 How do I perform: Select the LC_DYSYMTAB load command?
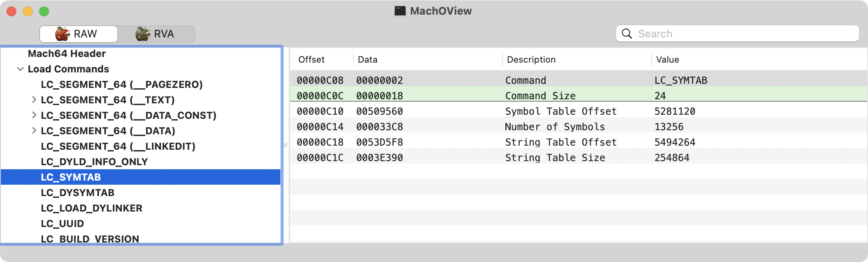pos(77,193)
